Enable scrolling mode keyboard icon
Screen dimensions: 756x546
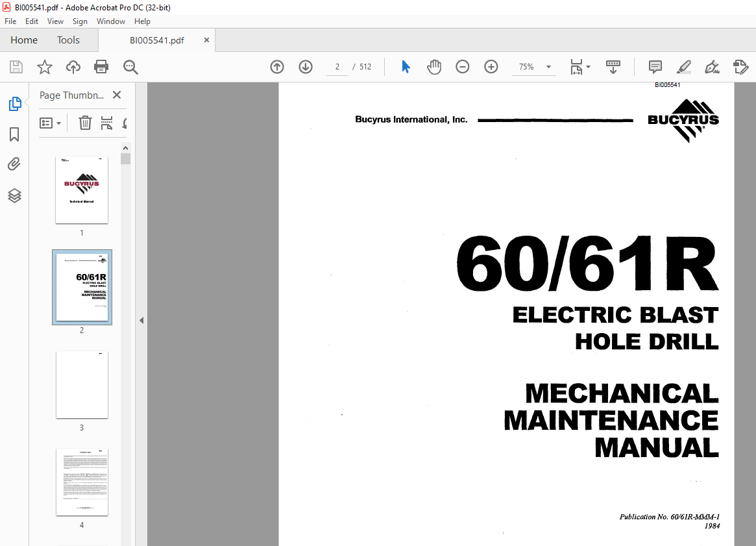point(613,67)
